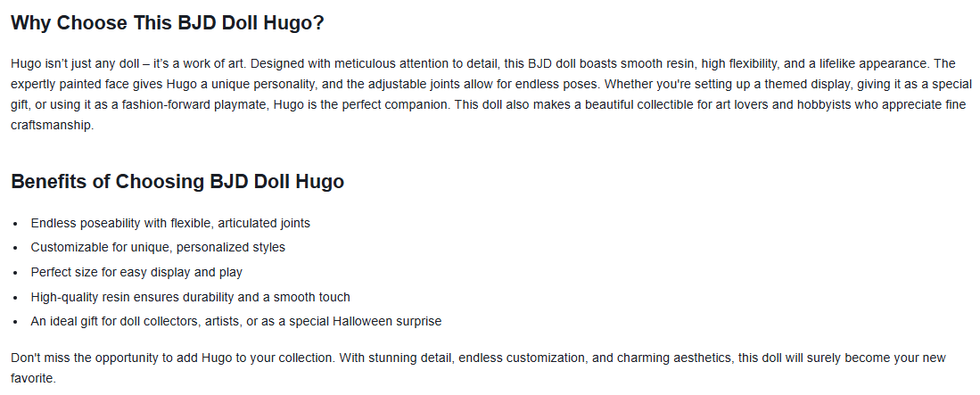Select the "High-quality resin ensures durability" bullet

[190, 297]
